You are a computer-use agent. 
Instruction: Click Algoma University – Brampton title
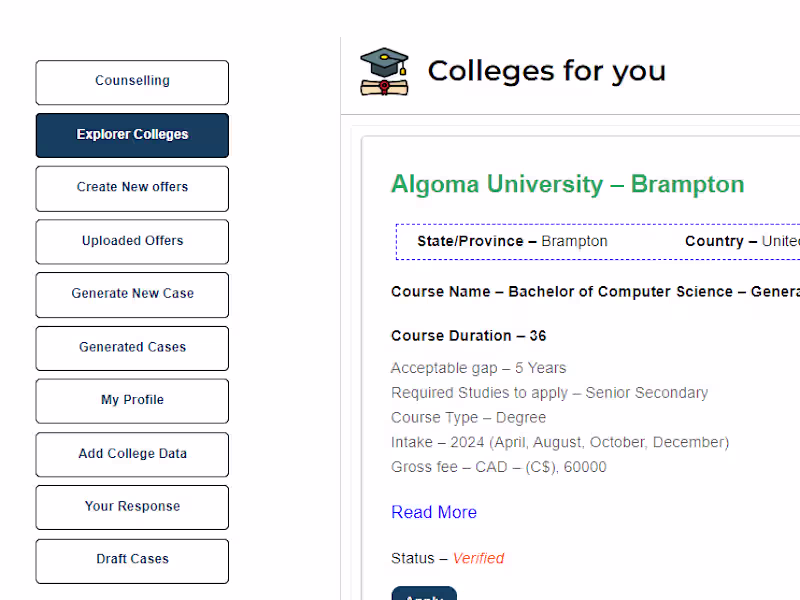pyautogui.click(x=567, y=185)
